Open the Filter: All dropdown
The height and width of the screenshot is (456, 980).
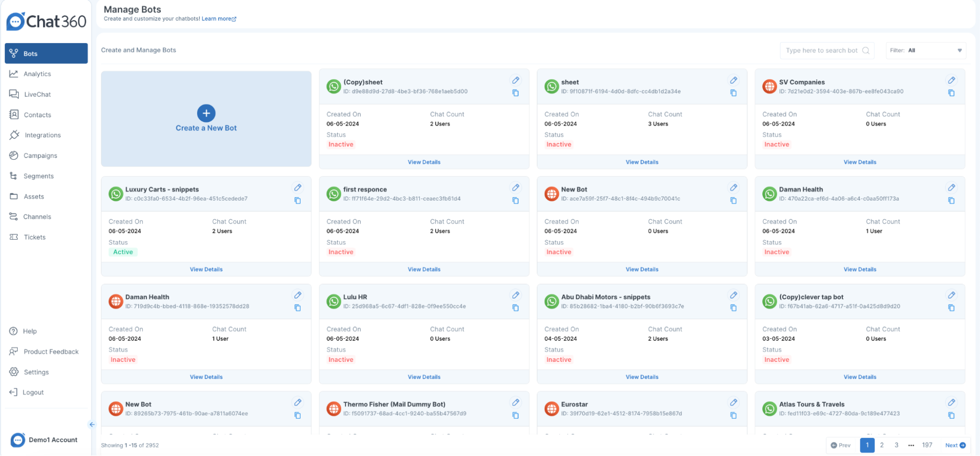926,51
